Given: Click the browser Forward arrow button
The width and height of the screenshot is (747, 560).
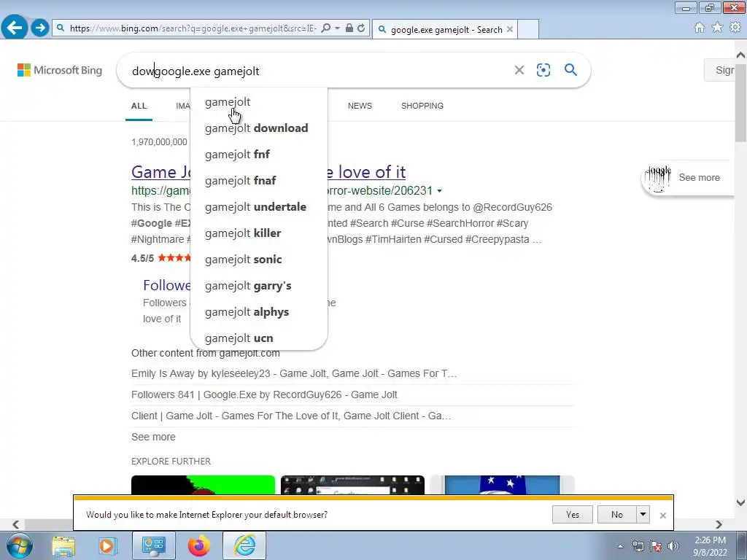Looking at the screenshot, I should [40, 28].
